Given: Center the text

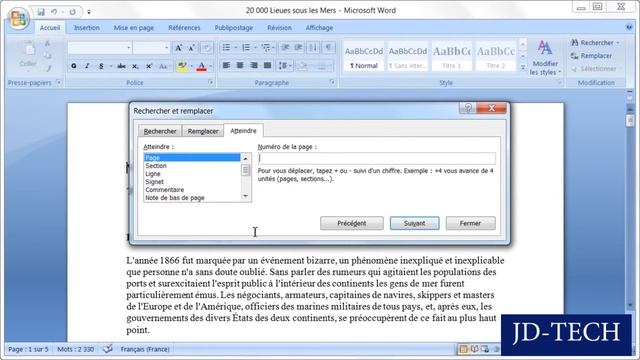Looking at the screenshot, I should pyautogui.click(x=240, y=65).
